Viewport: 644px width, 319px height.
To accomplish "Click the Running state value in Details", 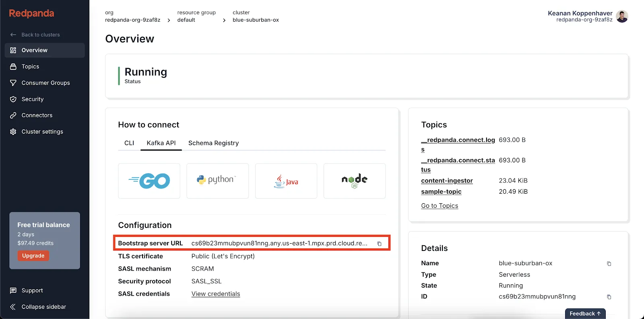I will point(511,286).
